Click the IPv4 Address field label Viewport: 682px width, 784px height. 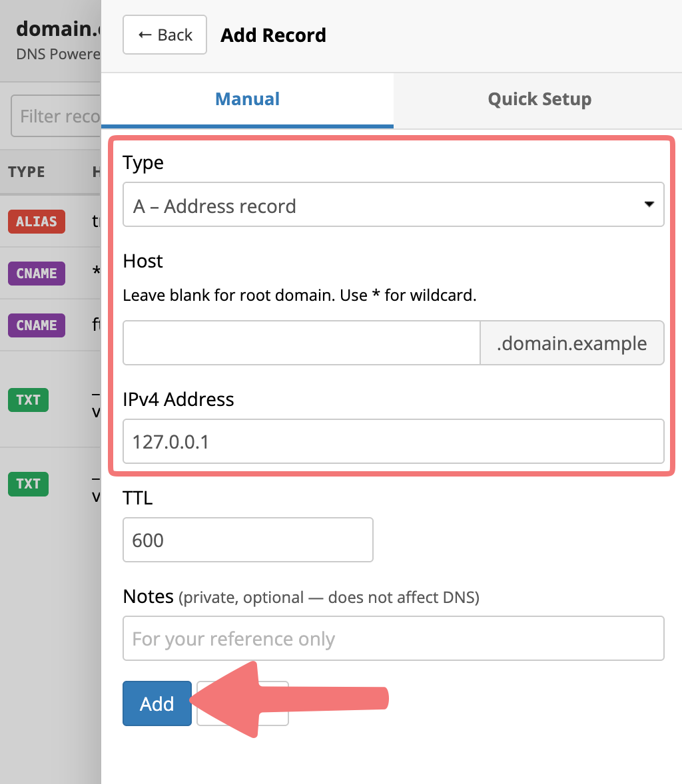(178, 399)
